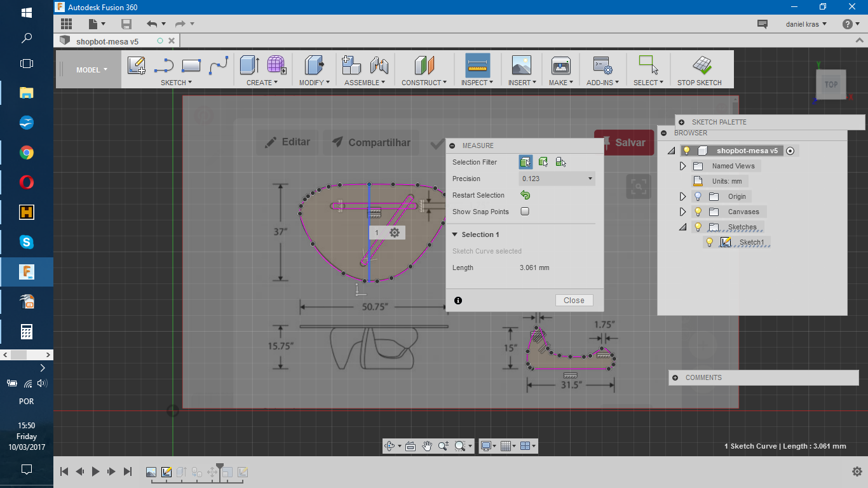Open the gear settings next to dimension 1
This screenshot has width=868, height=488.
395,233
